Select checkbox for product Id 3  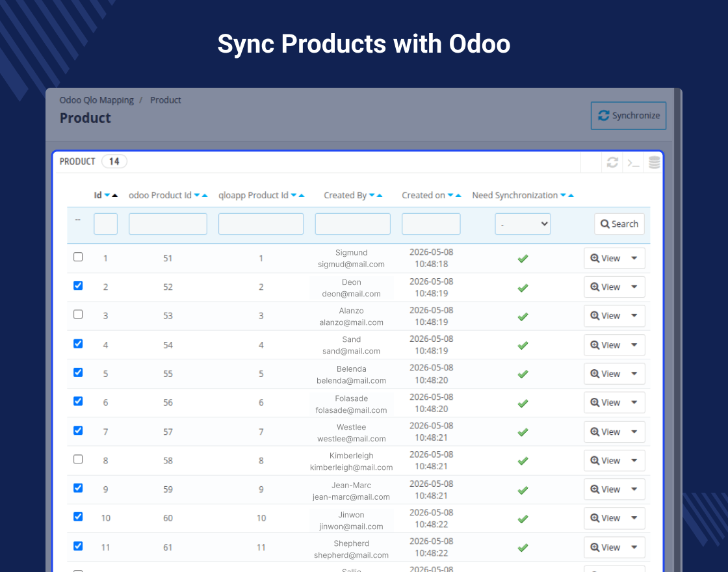78,315
